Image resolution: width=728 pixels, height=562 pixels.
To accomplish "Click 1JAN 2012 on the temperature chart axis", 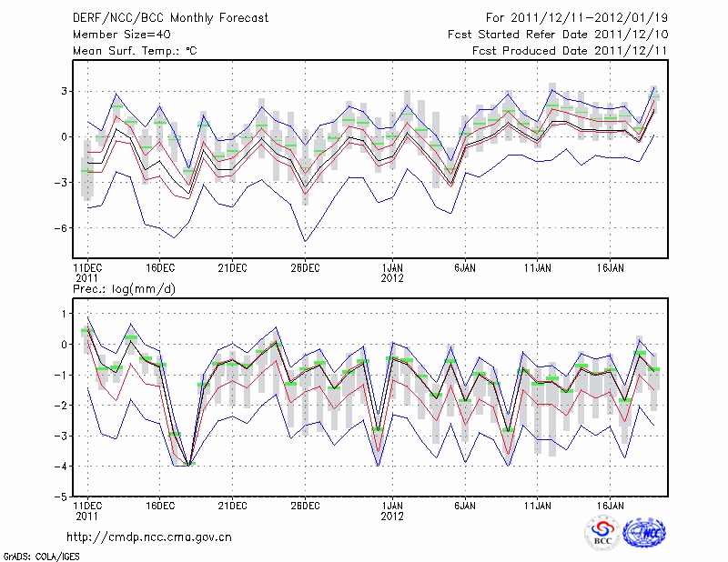I will [x=392, y=272].
